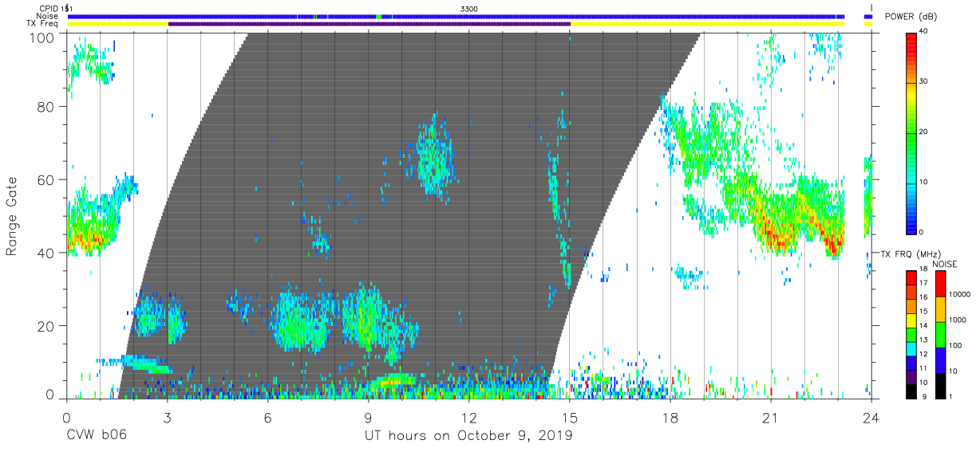Viewport: 980px width, 452px height.
Task: Click the '15' UT hour axis tick
Action: coord(570,417)
